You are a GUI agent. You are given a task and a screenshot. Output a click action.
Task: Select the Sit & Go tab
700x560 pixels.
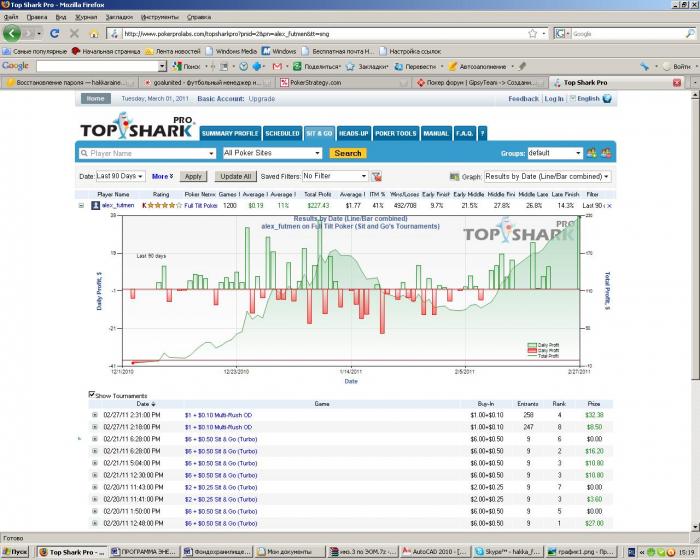pyautogui.click(x=319, y=133)
